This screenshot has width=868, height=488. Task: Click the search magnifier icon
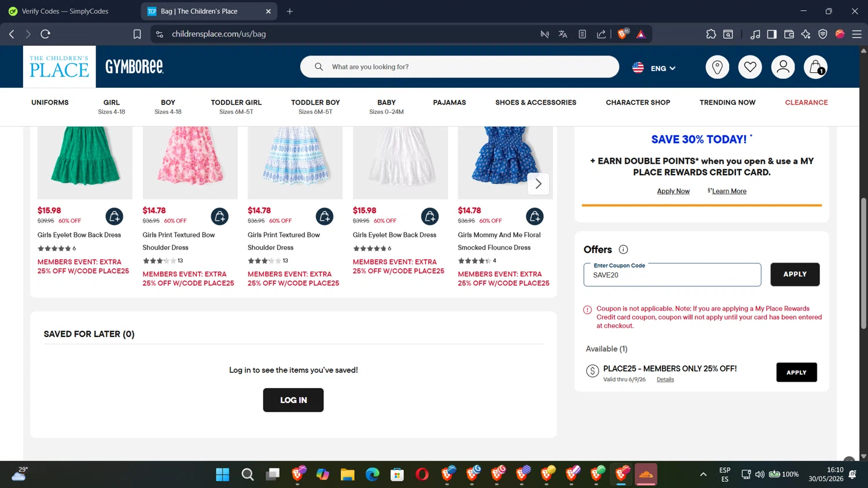(x=319, y=67)
